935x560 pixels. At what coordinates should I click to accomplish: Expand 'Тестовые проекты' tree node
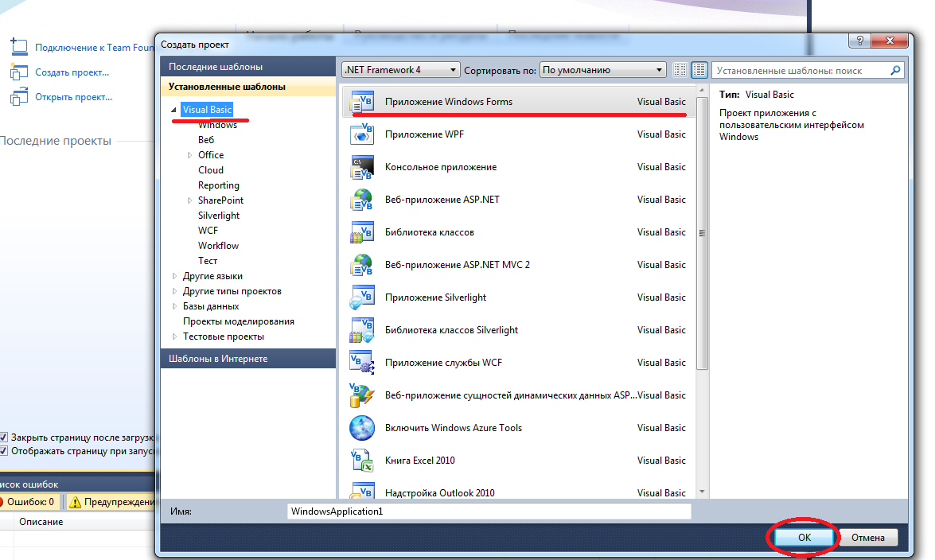click(x=174, y=336)
